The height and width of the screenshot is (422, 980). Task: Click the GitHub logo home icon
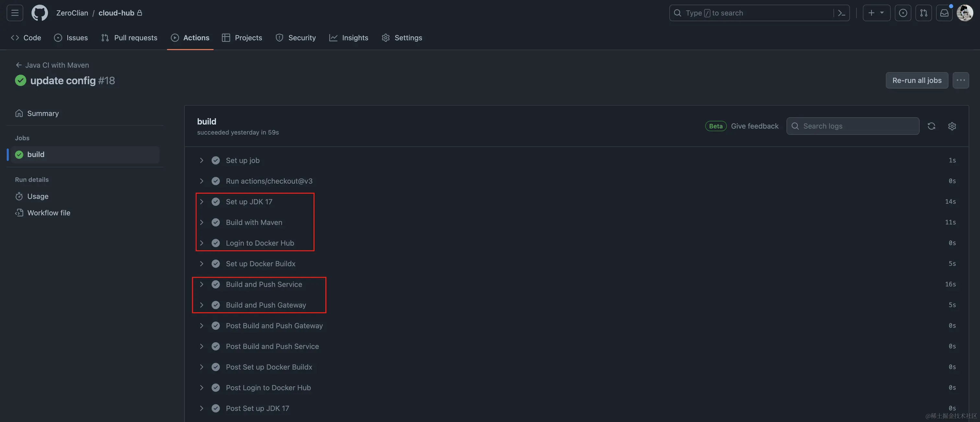[40, 13]
